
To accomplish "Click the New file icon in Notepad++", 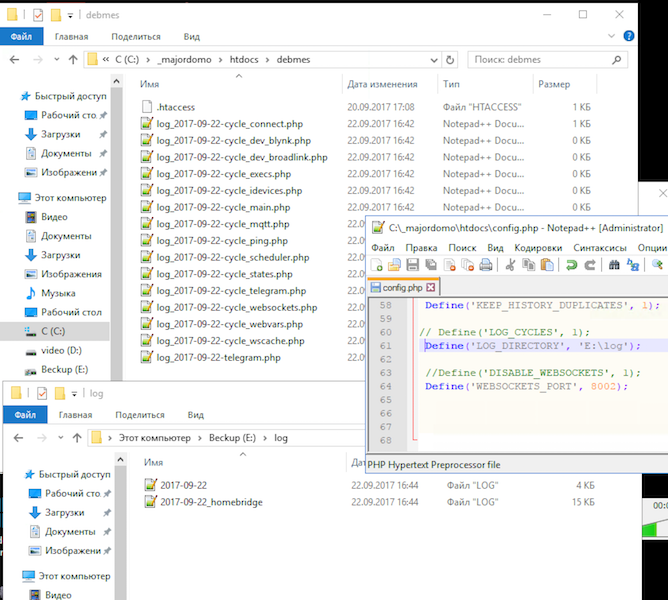I will 377,265.
